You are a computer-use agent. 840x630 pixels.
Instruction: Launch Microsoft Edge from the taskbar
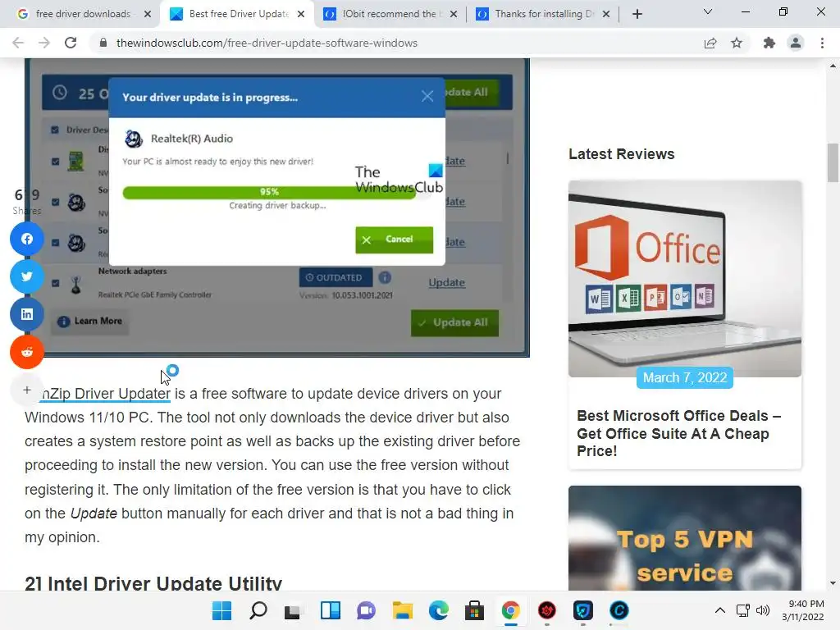(438, 610)
